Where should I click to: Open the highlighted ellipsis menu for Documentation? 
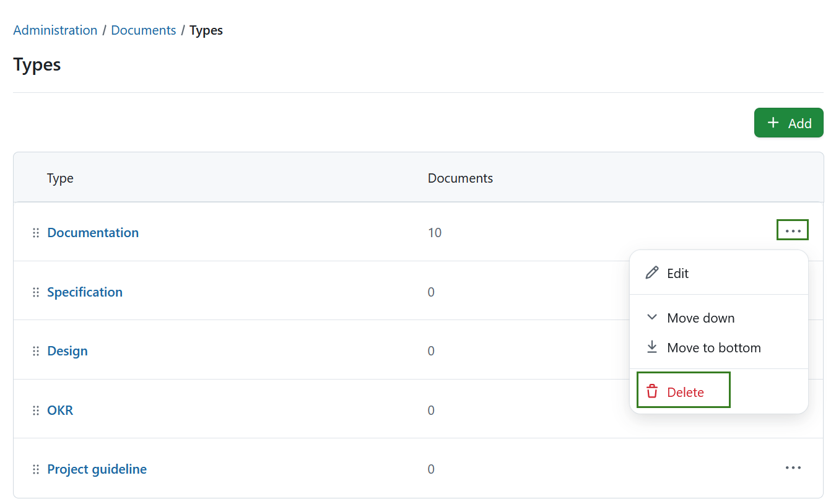[x=793, y=230]
